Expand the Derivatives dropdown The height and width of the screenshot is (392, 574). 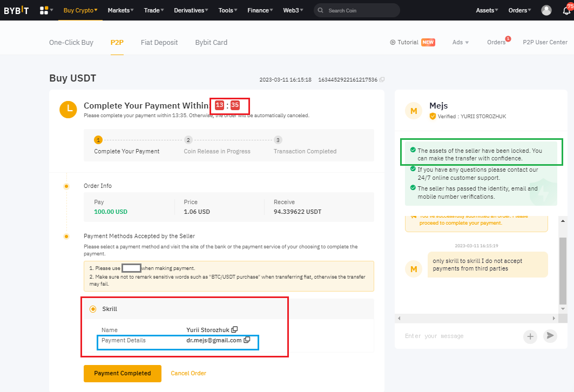191,10
